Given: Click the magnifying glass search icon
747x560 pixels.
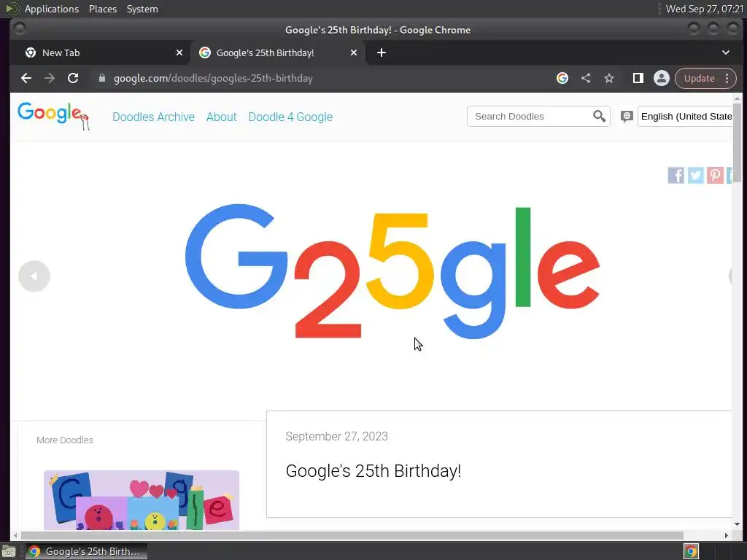Looking at the screenshot, I should point(600,116).
